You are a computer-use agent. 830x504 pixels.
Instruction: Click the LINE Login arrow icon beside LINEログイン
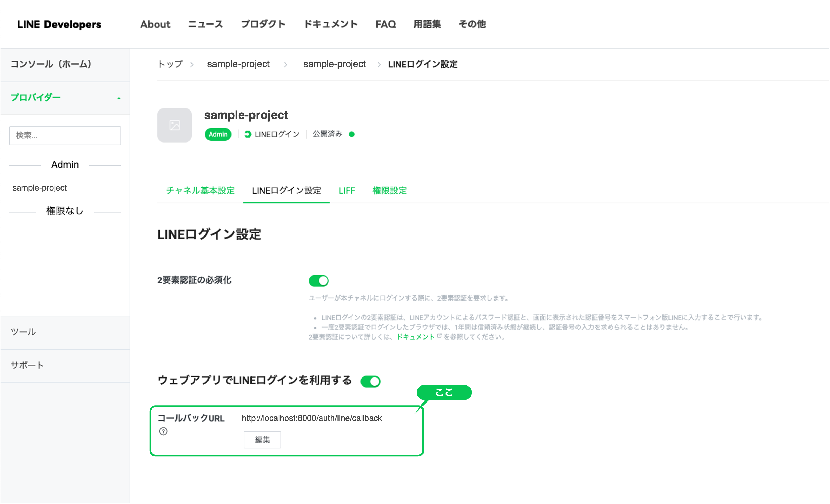248,134
